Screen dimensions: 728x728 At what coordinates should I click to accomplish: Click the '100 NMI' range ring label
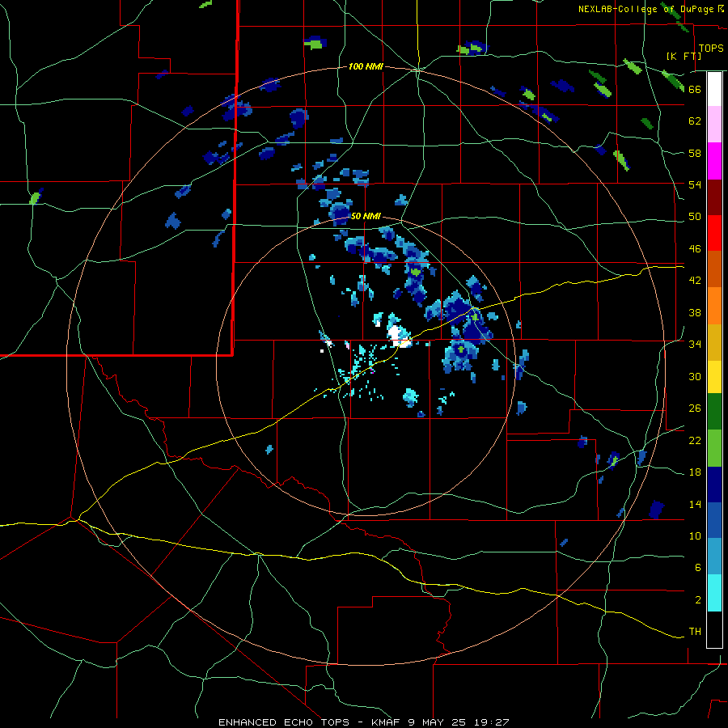point(366,67)
